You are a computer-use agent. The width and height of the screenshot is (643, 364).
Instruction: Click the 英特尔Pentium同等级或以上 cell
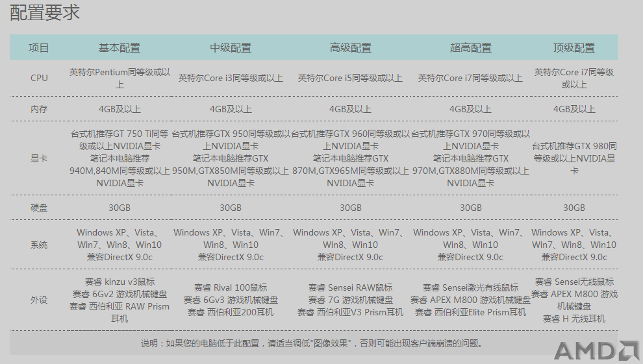tap(120, 79)
